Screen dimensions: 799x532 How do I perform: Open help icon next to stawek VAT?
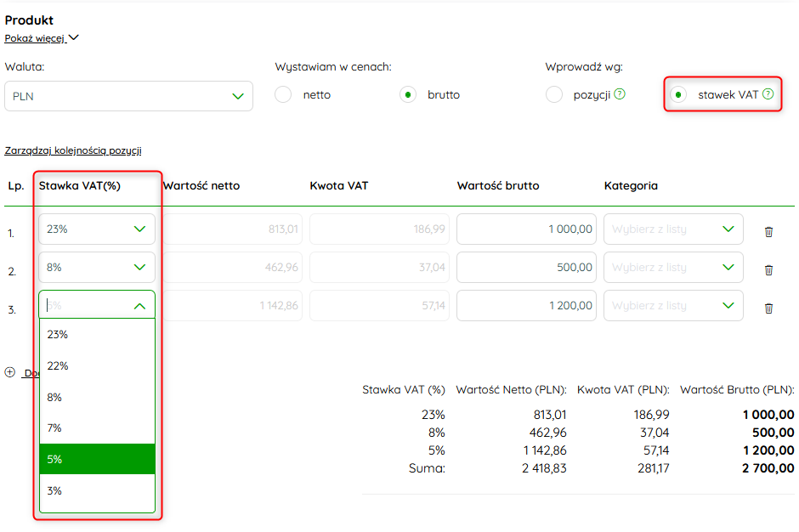pos(768,94)
